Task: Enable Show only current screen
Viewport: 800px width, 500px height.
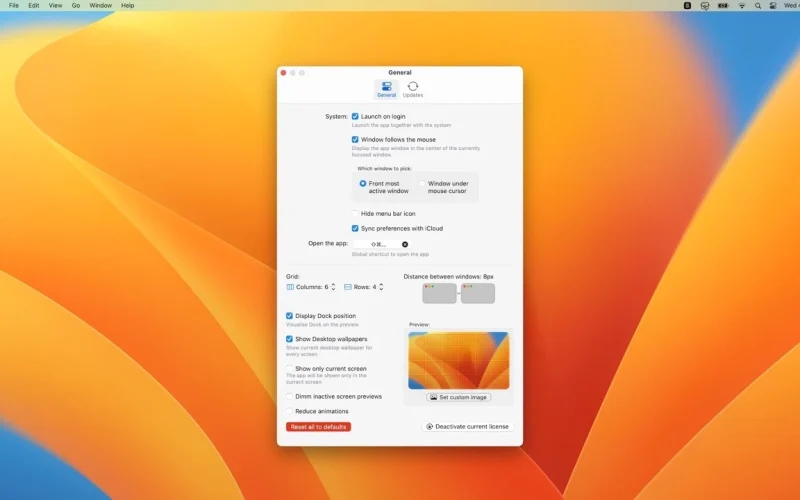Action: 289,368
